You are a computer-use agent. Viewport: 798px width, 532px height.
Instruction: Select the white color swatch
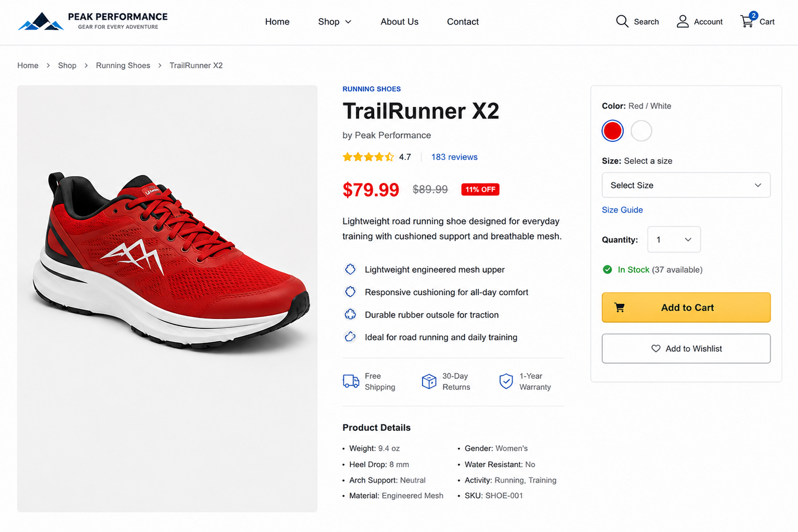coord(641,130)
